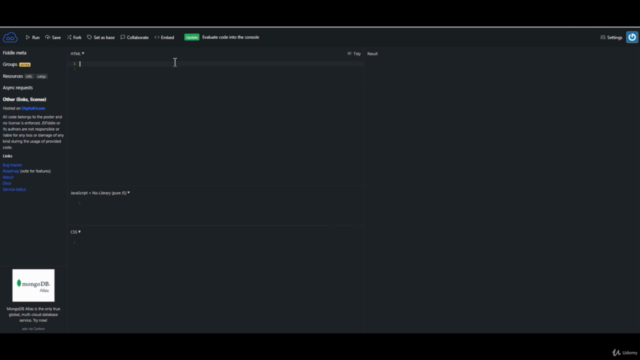The width and height of the screenshot is (640, 360).
Task: Save the current fiddle
Action: [53, 37]
